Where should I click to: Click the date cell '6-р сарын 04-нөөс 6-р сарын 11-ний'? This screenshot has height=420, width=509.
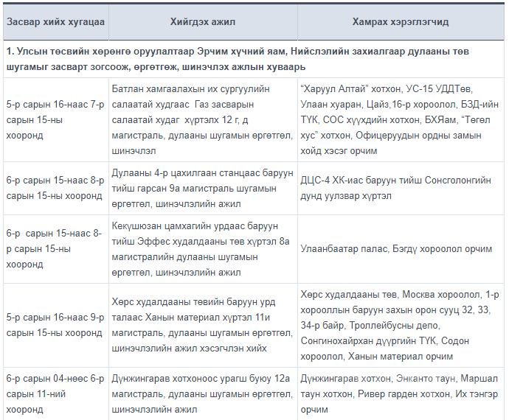(x=55, y=393)
